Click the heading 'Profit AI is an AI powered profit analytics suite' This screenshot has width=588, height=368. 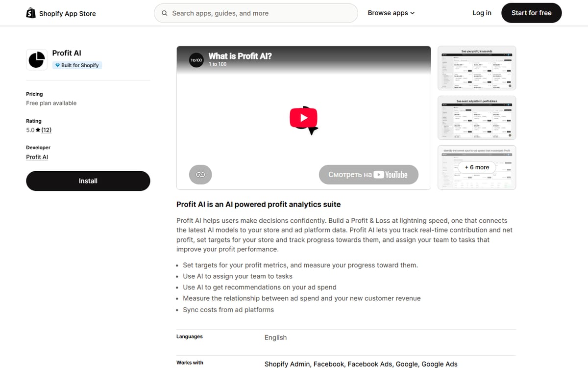tap(258, 205)
